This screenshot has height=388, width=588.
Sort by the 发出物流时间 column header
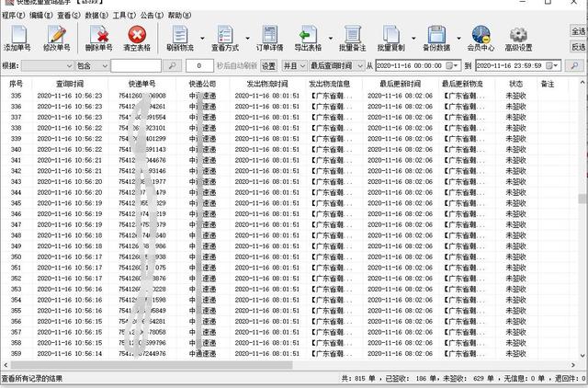(267, 84)
